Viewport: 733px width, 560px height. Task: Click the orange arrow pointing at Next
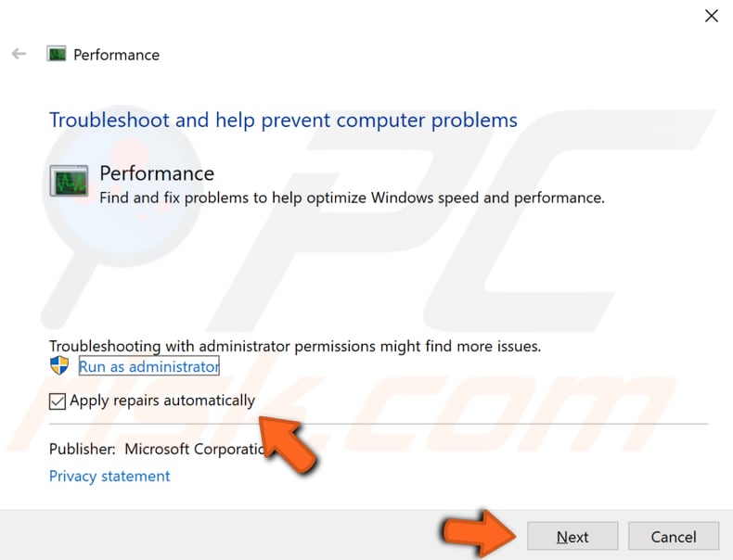[x=479, y=533]
